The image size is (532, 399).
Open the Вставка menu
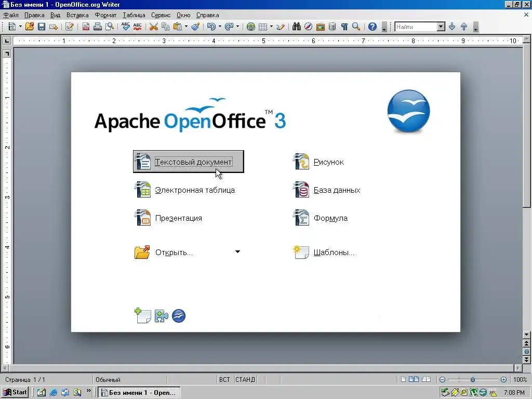click(77, 15)
